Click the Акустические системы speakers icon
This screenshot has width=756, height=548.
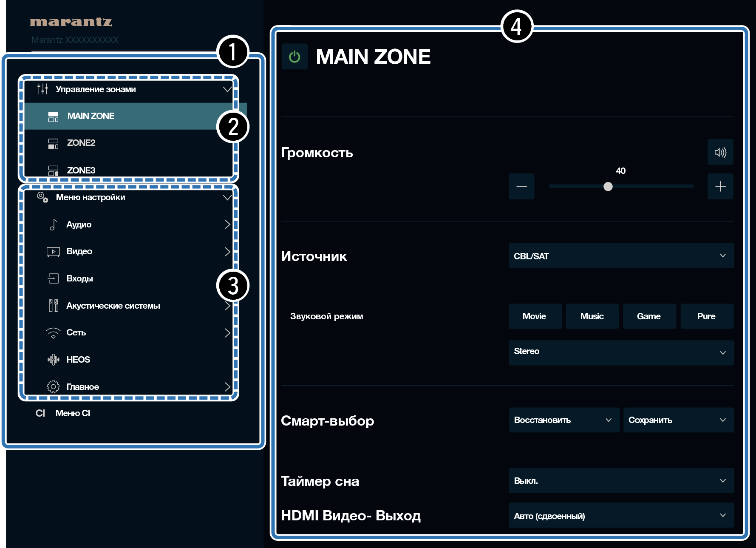click(53, 306)
